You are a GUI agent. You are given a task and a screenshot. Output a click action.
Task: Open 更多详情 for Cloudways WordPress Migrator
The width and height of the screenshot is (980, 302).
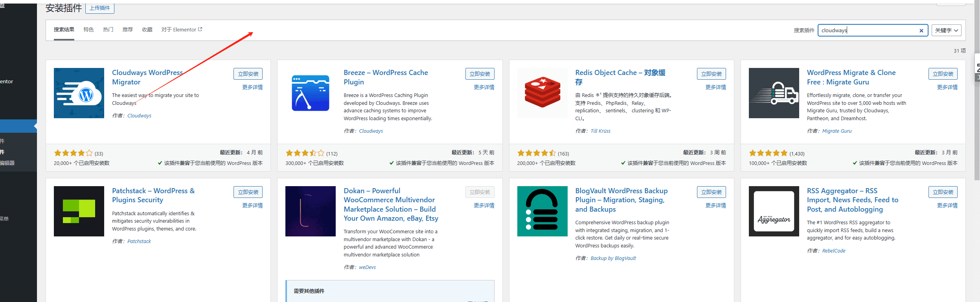(x=252, y=87)
